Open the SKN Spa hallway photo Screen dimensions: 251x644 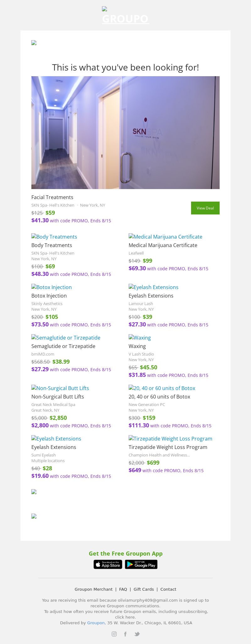pyautogui.click(x=125, y=132)
